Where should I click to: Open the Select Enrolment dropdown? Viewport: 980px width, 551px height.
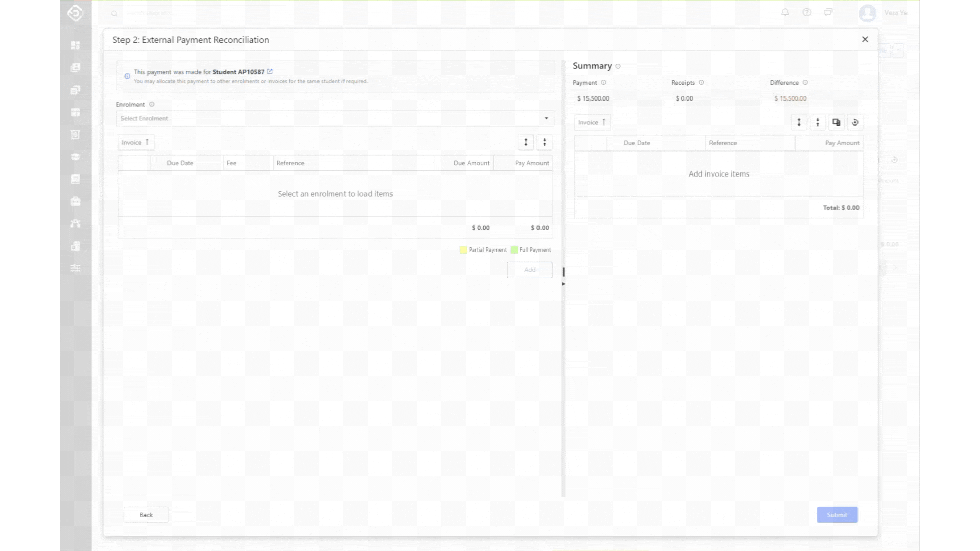[x=335, y=118]
